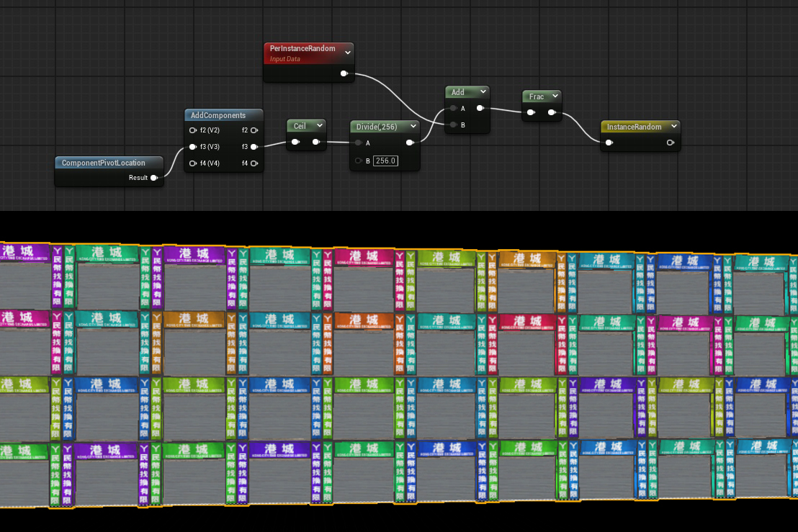Click the PerInstanceRandom output pin
This screenshot has width=798, height=532.
[x=344, y=73]
